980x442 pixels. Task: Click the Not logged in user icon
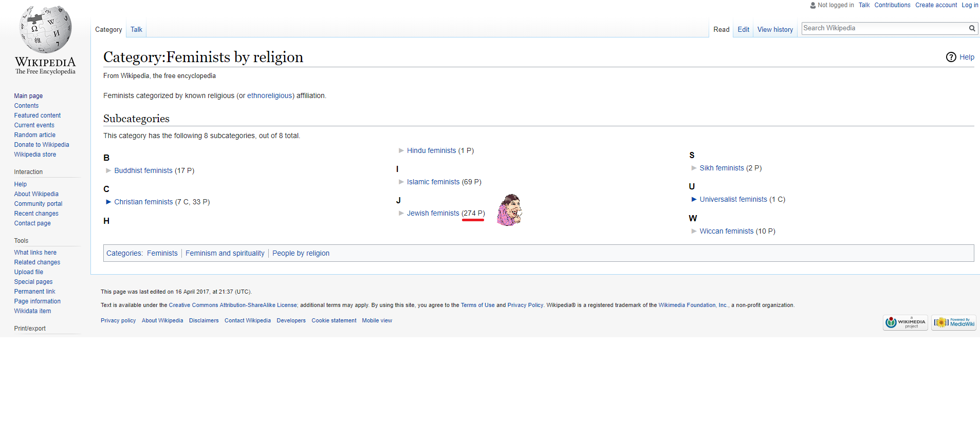(812, 5)
